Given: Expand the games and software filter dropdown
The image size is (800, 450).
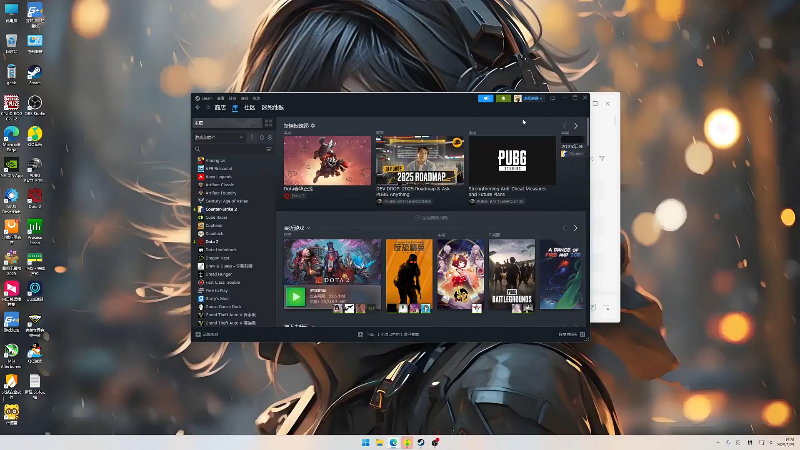Looking at the screenshot, I should click(x=219, y=137).
